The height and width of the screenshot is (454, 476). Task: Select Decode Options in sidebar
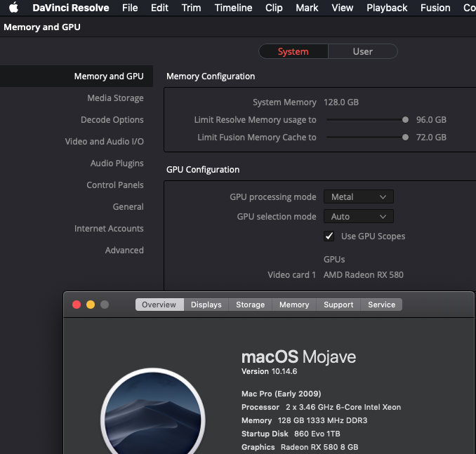pos(112,120)
